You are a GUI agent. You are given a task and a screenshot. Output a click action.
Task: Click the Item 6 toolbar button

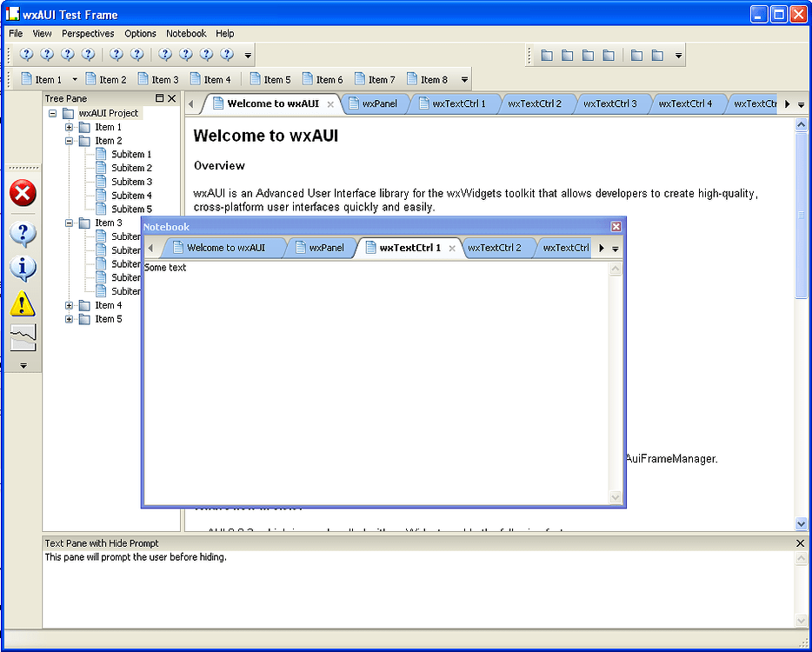click(x=323, y=79)
